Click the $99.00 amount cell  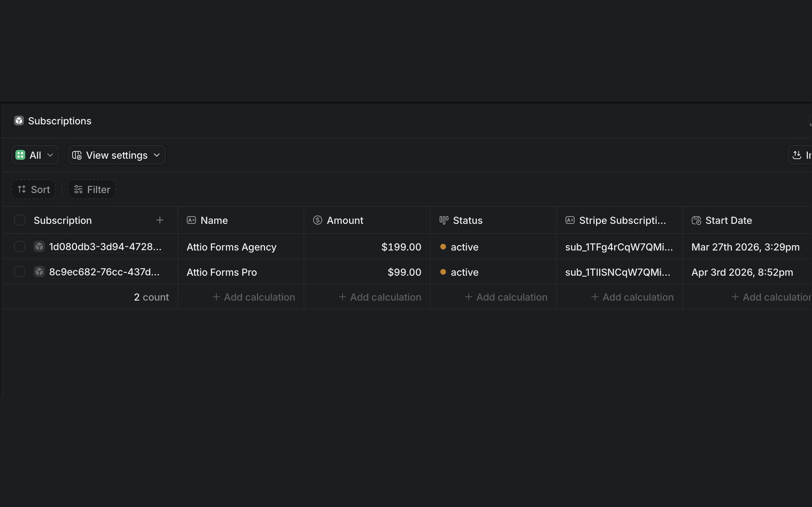pos(367,272)
